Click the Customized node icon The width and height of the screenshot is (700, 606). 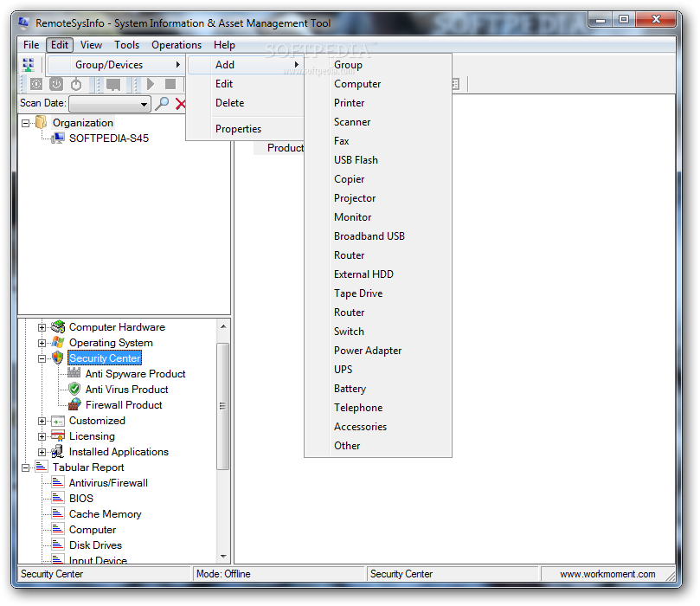[x=58, y=421]
